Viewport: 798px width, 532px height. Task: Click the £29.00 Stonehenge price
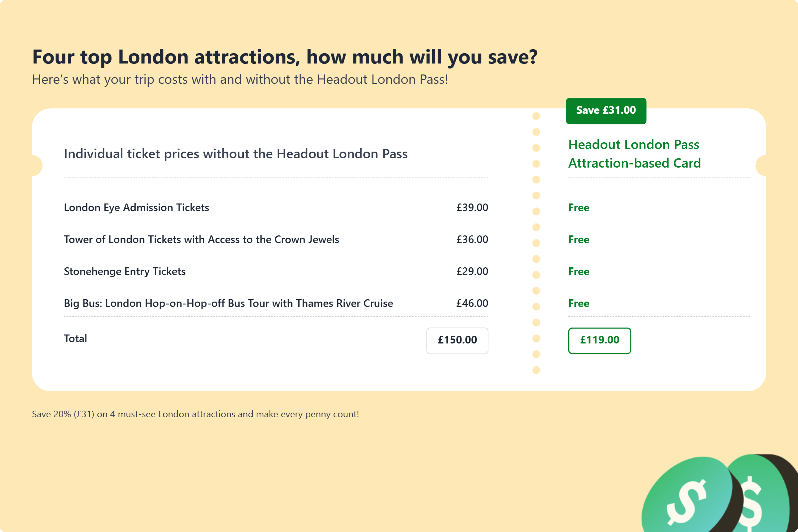point(472,271)
